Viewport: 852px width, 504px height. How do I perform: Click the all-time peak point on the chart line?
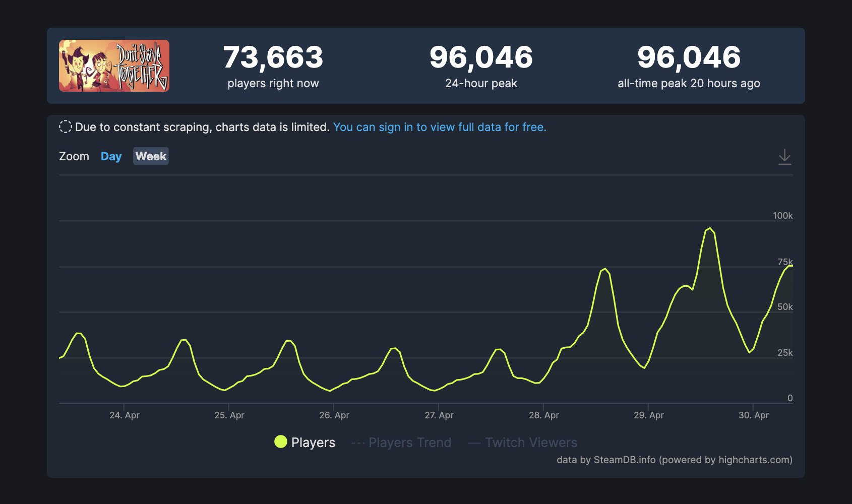coord(710,228)
